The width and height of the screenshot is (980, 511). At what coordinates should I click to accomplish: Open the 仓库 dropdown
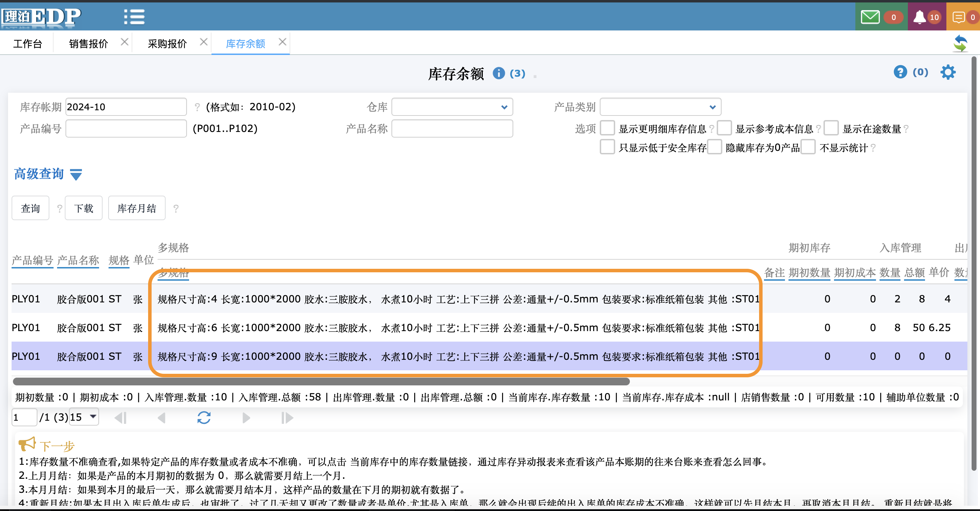click(x=452, y=107)
